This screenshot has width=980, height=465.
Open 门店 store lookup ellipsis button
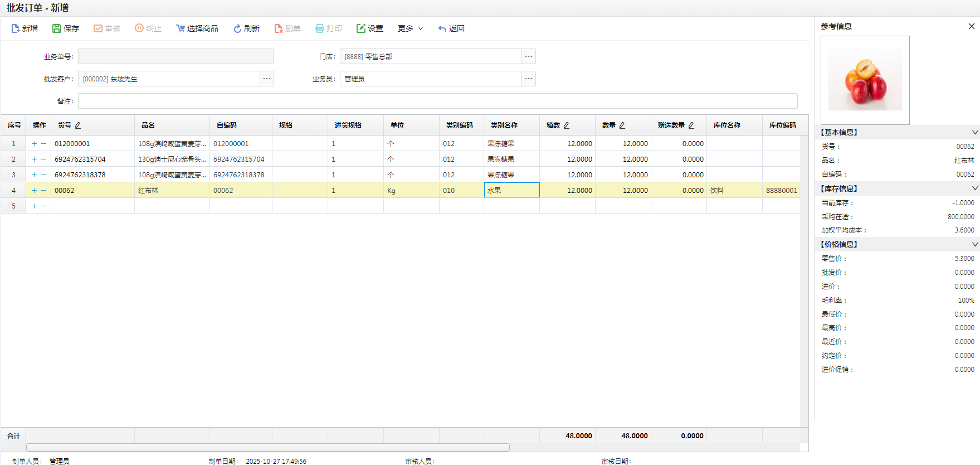point(529,56)
